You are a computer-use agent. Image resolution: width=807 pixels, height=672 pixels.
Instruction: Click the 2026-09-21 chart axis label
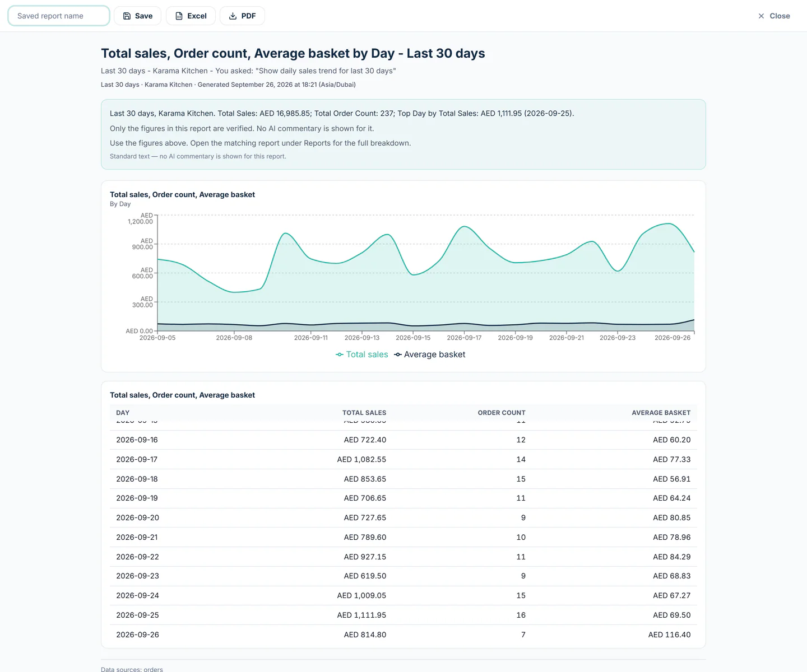[567, 338]
